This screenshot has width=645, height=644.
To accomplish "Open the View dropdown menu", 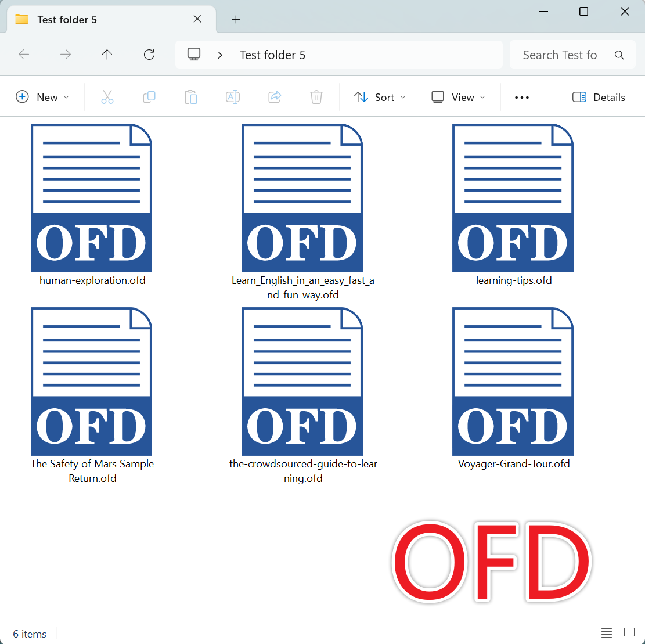I will [x=458, y=97].
